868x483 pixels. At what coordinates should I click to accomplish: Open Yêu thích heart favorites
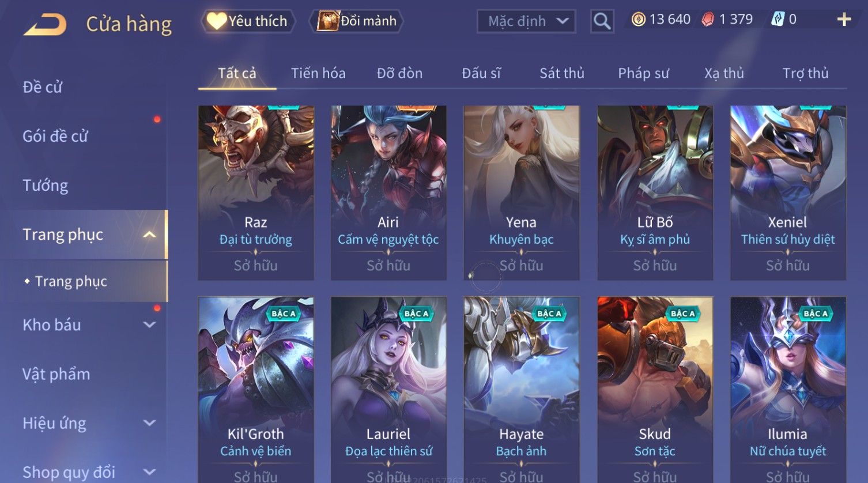point(248,21)
